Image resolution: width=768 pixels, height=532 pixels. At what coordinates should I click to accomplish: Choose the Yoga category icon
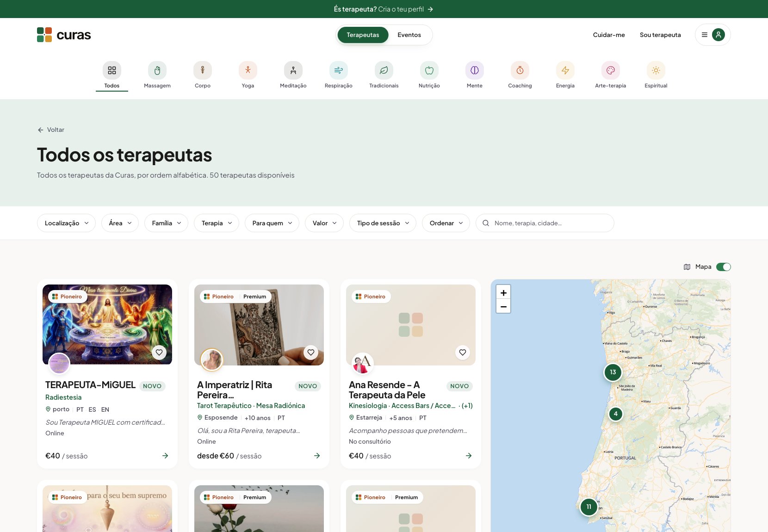(248, 70)
